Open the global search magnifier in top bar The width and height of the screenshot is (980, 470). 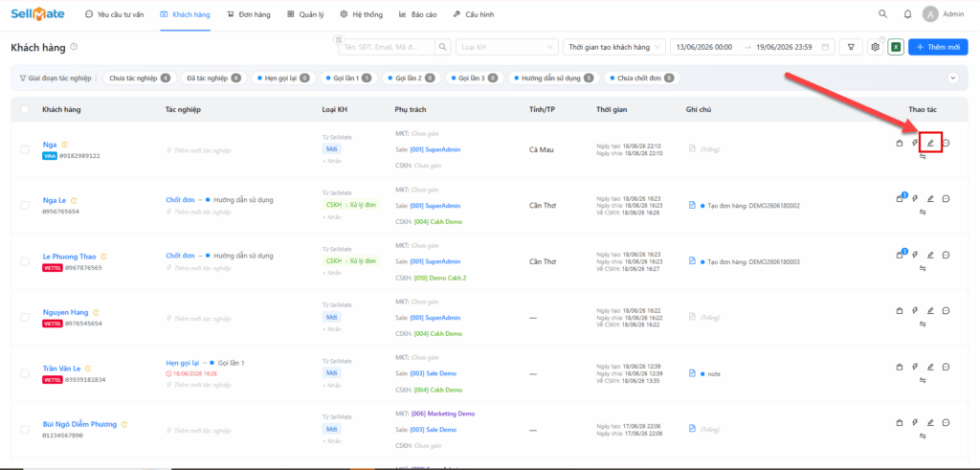pyautogui.click(x=882, y=13)
